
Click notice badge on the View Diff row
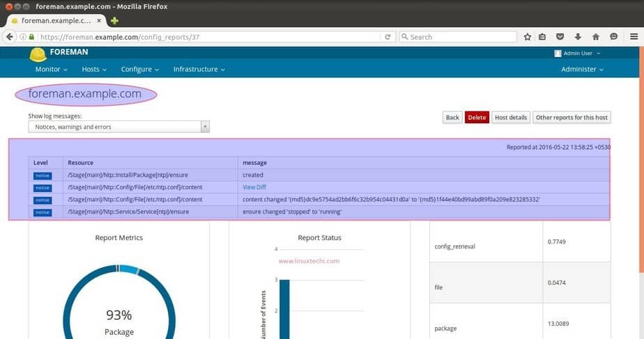(x=43, y=188)
